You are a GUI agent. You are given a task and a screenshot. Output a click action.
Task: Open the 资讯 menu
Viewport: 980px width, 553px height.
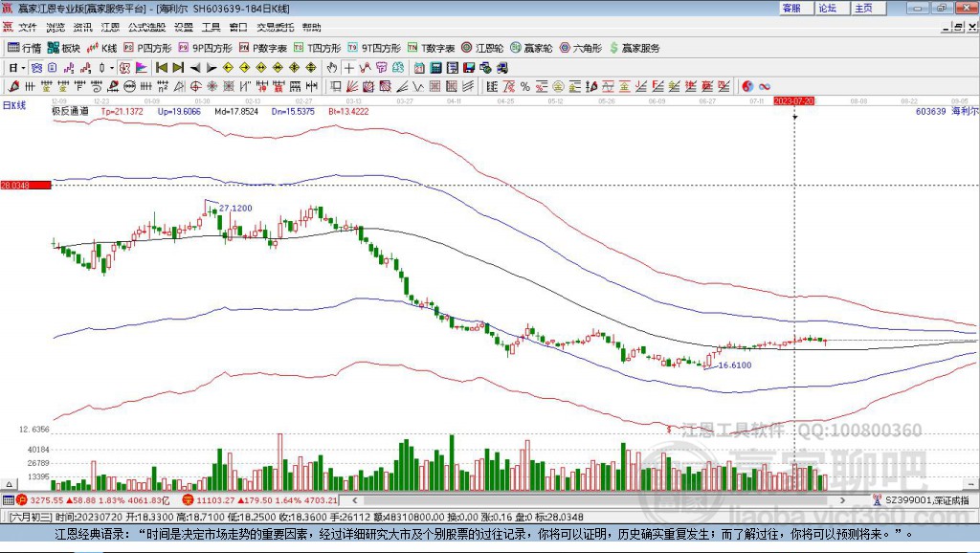tap(82, 27)
